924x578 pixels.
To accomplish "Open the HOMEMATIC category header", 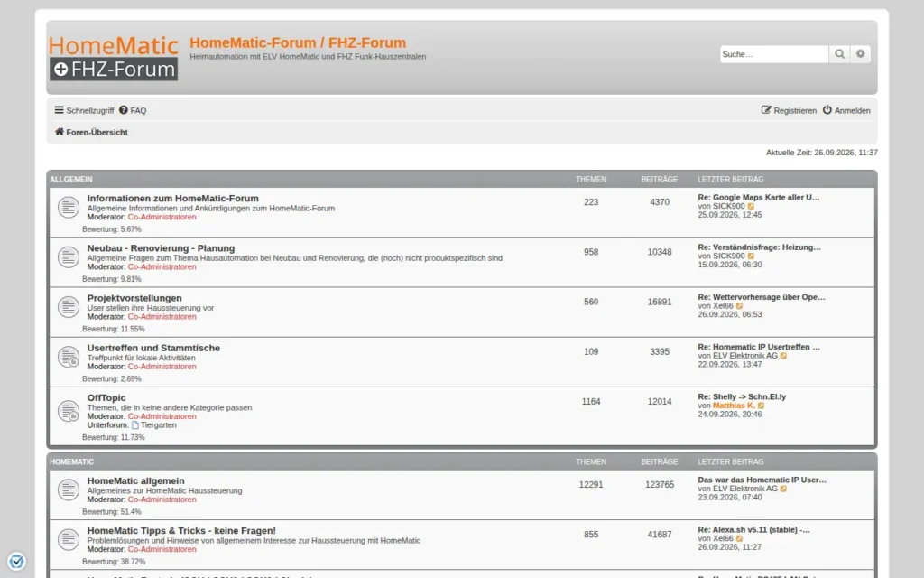I will tap(72, 461).
